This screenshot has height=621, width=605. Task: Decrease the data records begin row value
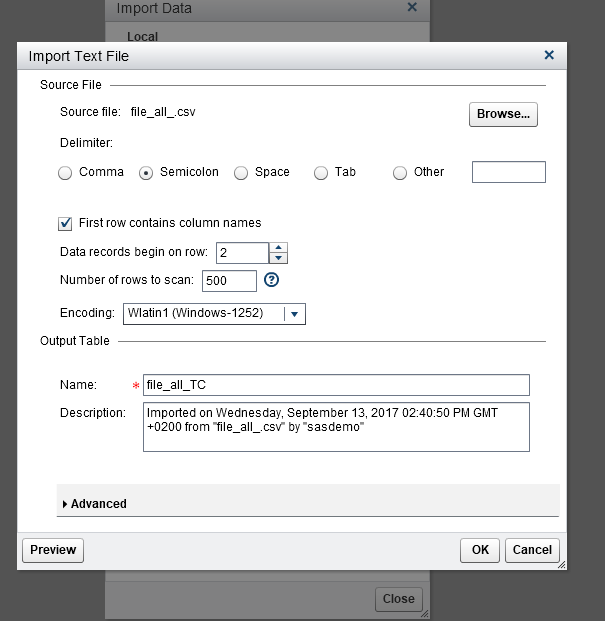click(279, 258)
